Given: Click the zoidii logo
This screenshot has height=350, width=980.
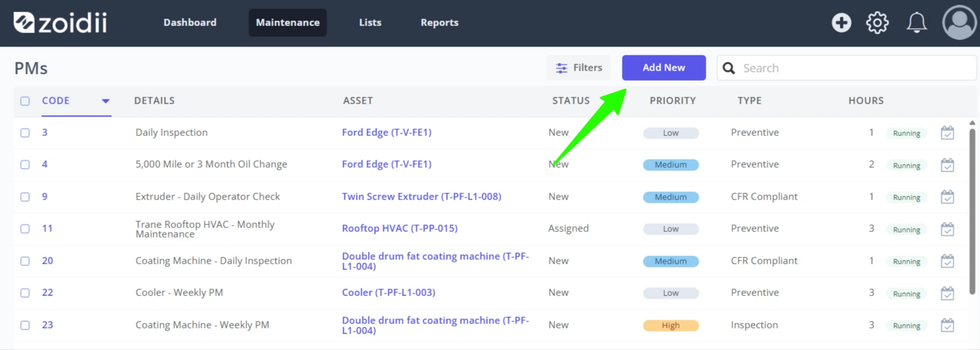Looking at the screenshot, I should click(60, 22).
